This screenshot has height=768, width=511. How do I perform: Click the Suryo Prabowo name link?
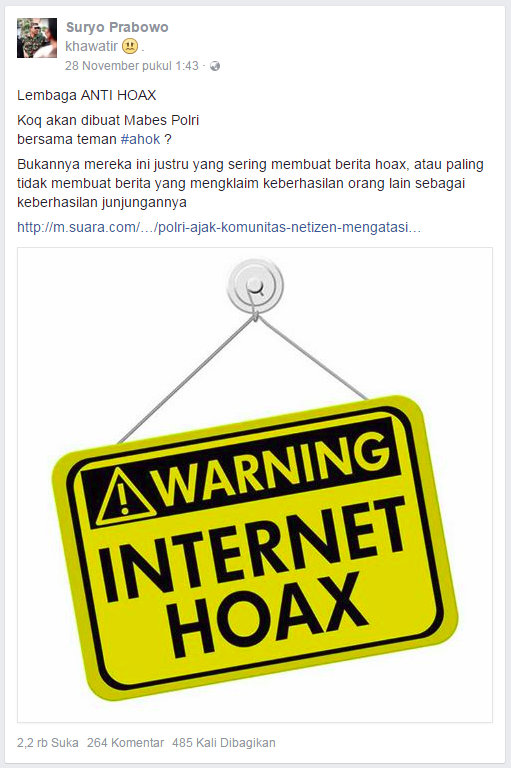coord(117,27)
